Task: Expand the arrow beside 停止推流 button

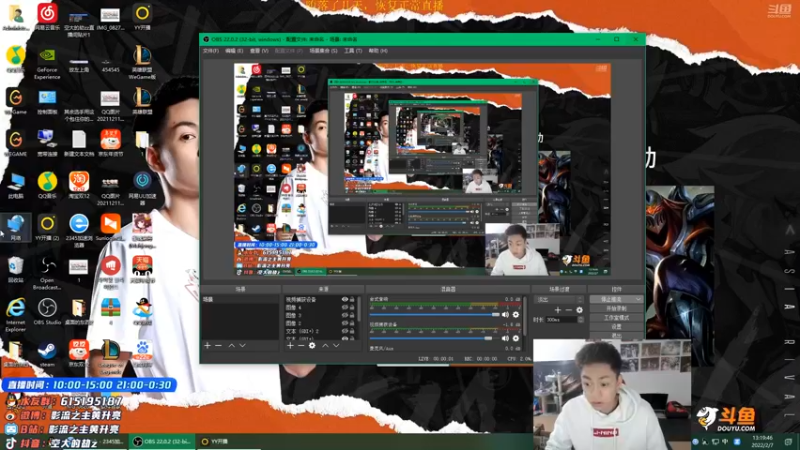Action: coord(638,299)
